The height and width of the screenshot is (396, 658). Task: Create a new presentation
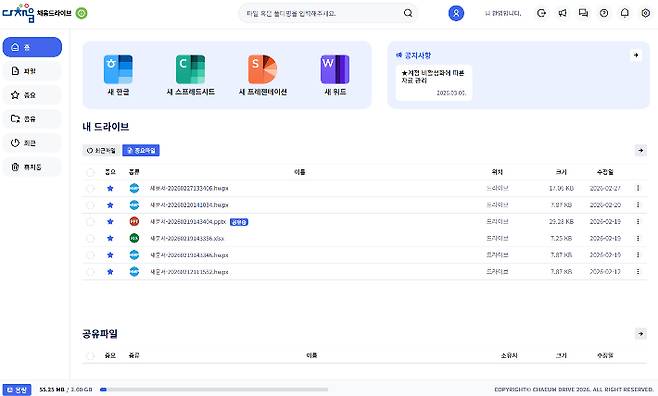tap(263, 75)
